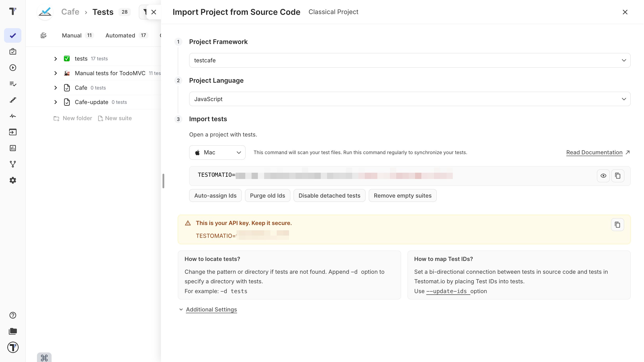The width and height of the screenshot is (644, 362).
Task: Select the tests suite name
Action: click(x=81, y=59)
